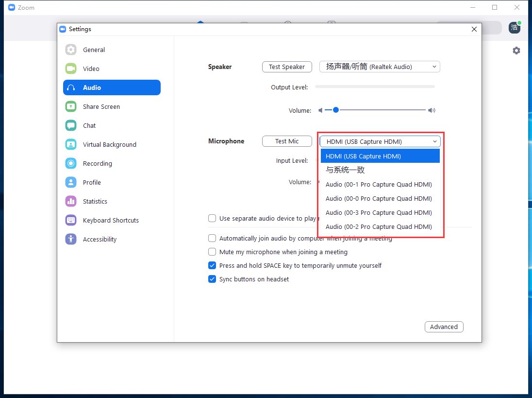Screen dimensions: 532x398
Task: Choose Audio (00-0 Pro Capture Quad HDMI)
Action: pos(380,199)
